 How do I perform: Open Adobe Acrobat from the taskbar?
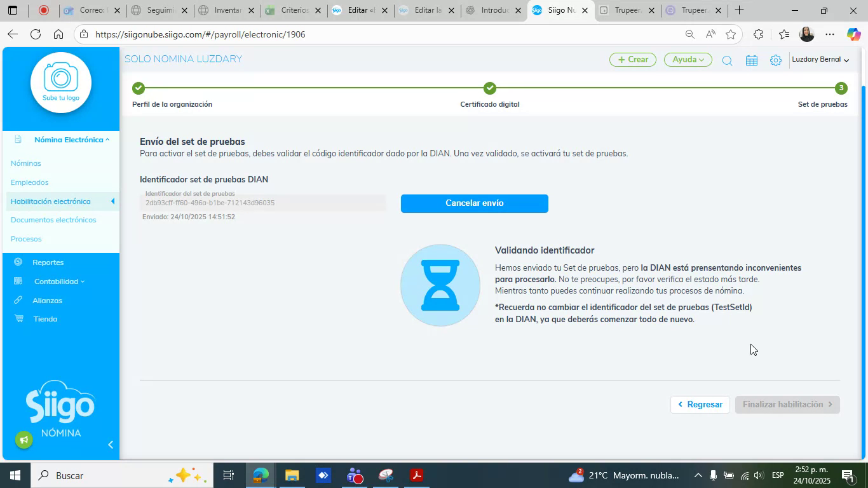417,475
